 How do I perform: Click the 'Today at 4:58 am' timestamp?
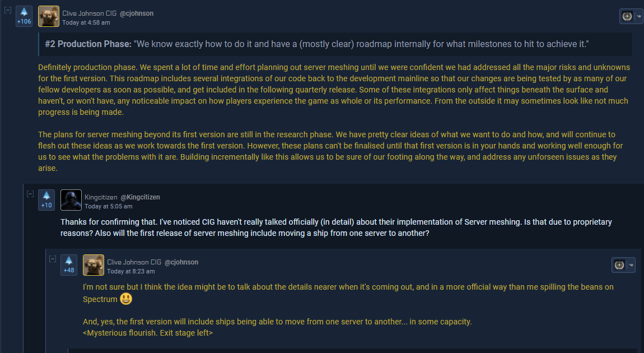(x=86, y=23)
